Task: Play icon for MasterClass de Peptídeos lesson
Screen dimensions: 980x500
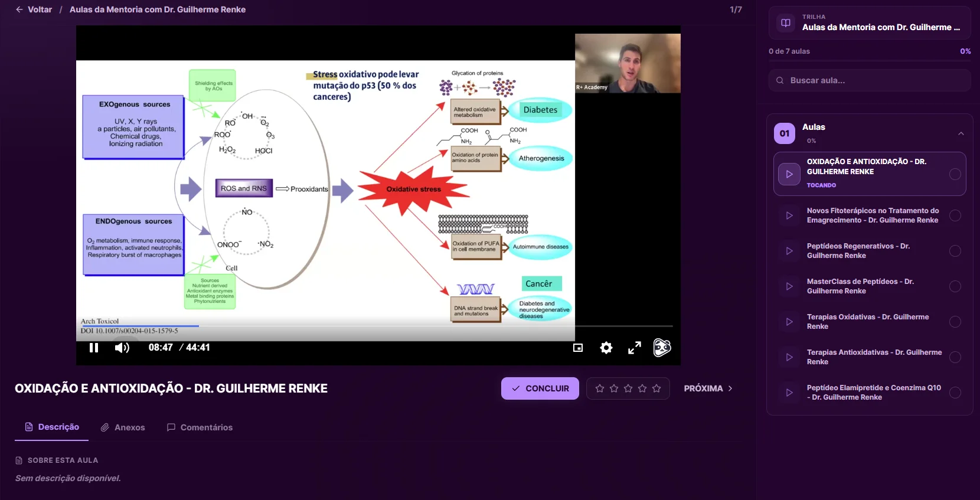Action: tap(789, 286)
